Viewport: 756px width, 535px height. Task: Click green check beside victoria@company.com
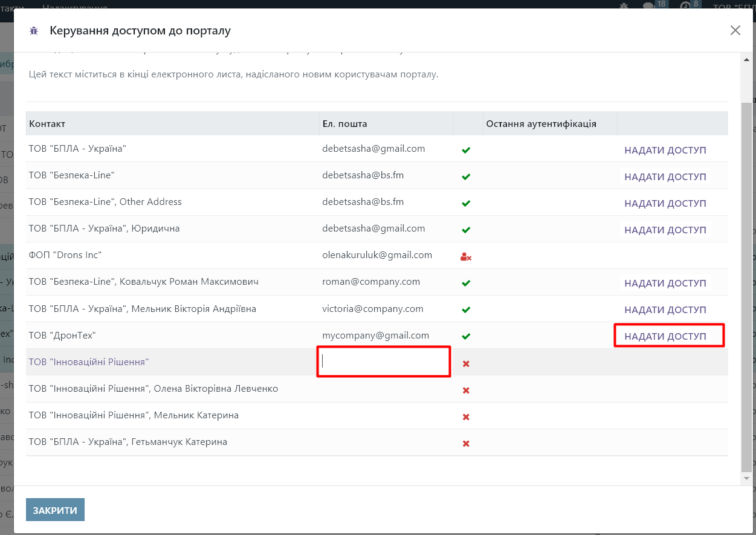click(466, 310)
